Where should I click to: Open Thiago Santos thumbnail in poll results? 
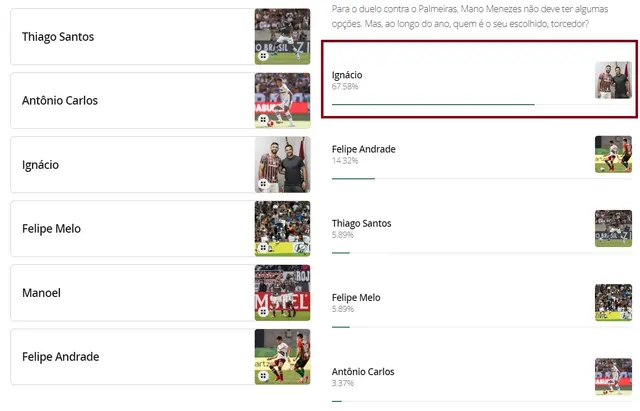[613, 228]
